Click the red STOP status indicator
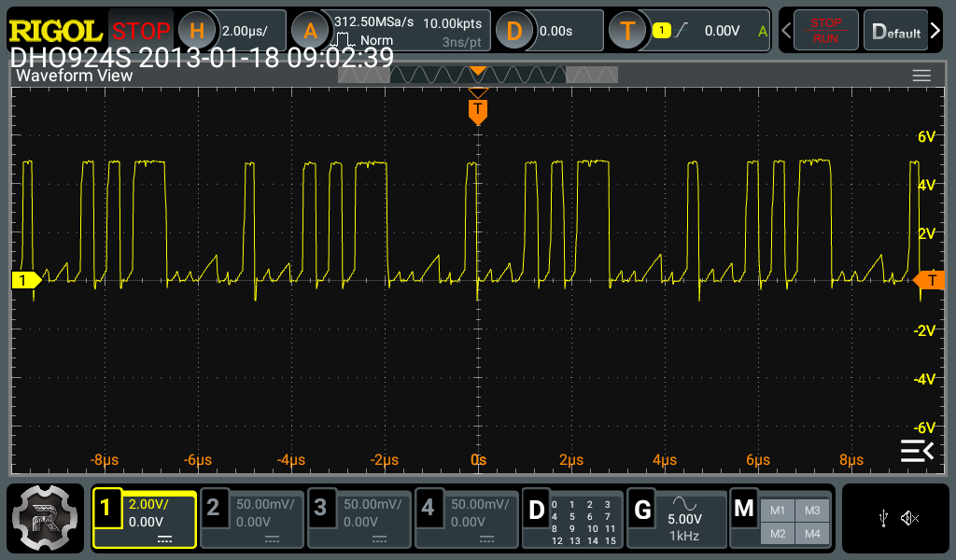Screen dimensions: 956x560 click(x=141, y=31)
